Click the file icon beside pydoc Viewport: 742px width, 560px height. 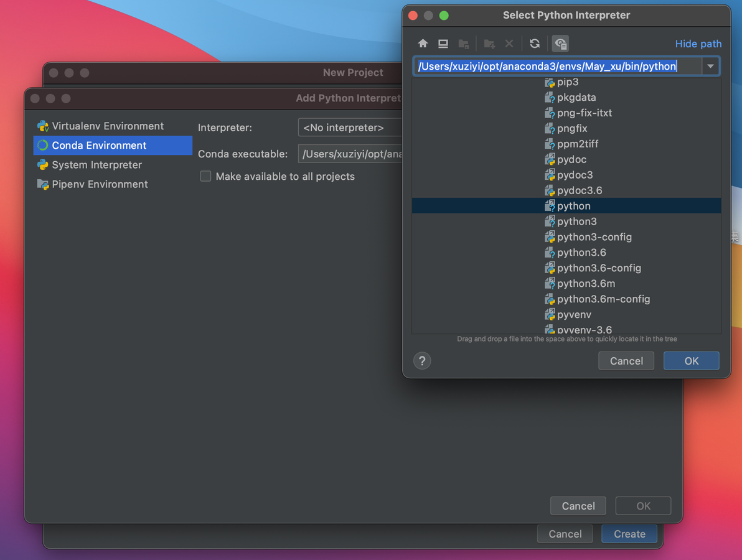click(550, 159)
